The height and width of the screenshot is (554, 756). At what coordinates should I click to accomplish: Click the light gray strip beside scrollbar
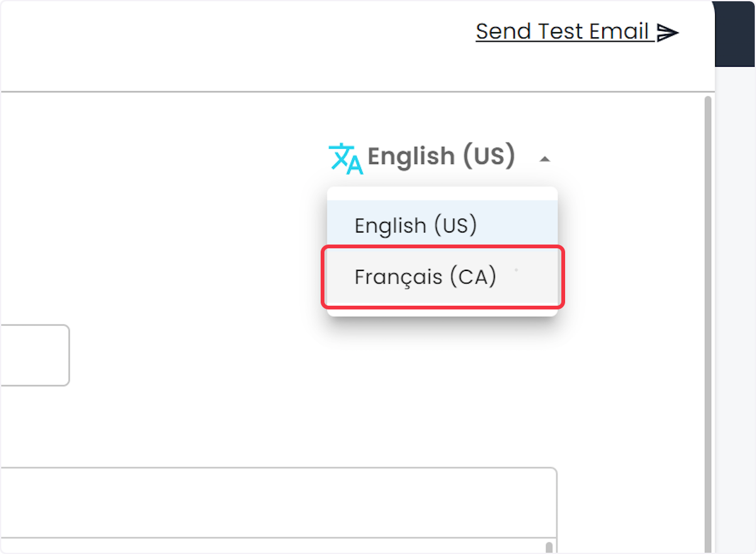tap(735, 309)
